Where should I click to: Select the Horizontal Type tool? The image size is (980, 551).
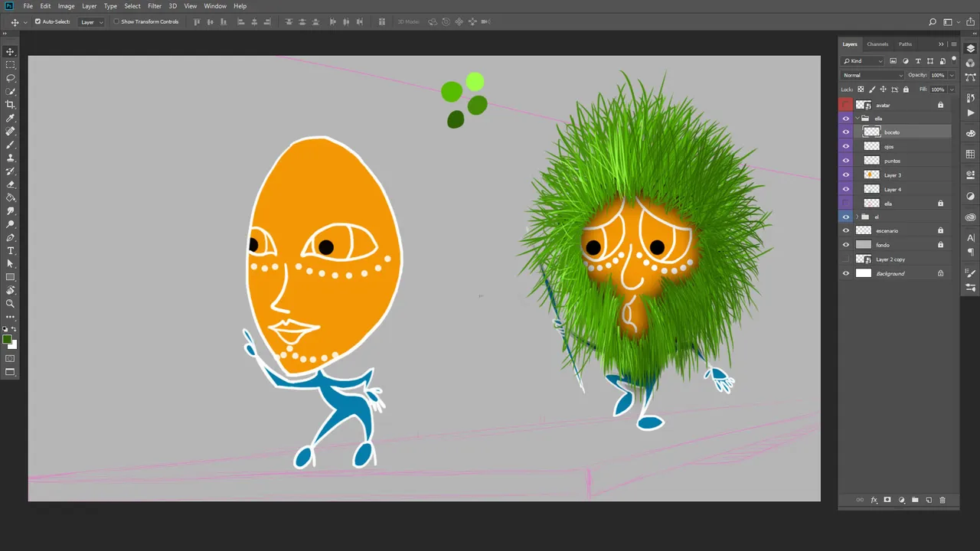[10, 250]
